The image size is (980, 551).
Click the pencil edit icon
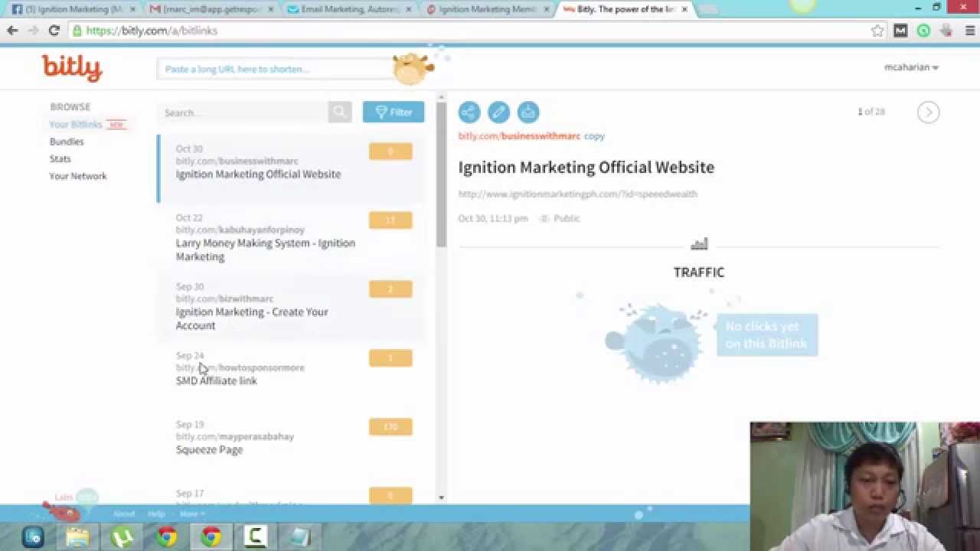498,112
